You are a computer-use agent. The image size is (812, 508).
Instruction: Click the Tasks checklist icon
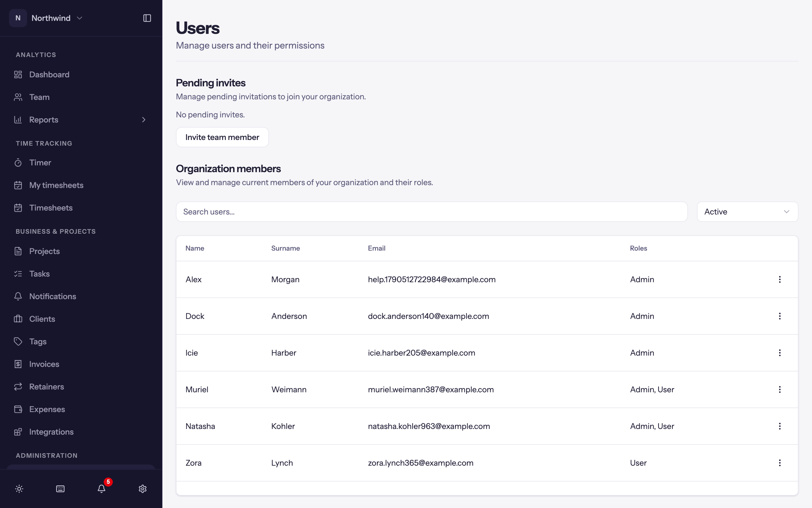point(18,274)
